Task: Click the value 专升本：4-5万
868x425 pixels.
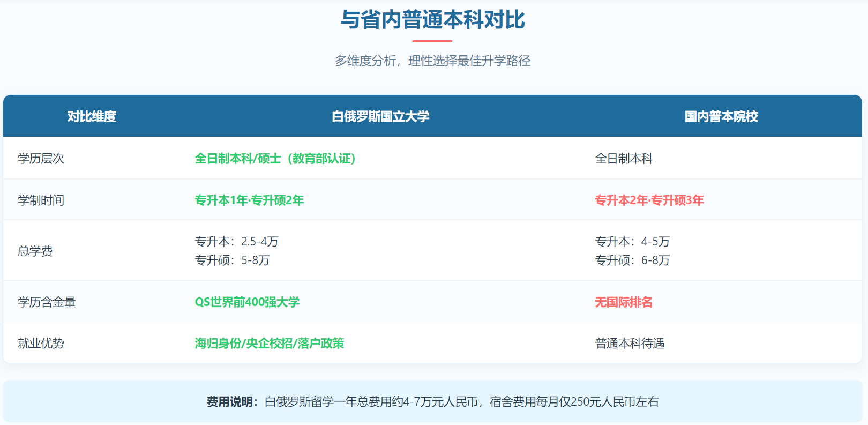Action: pos(632,242)
